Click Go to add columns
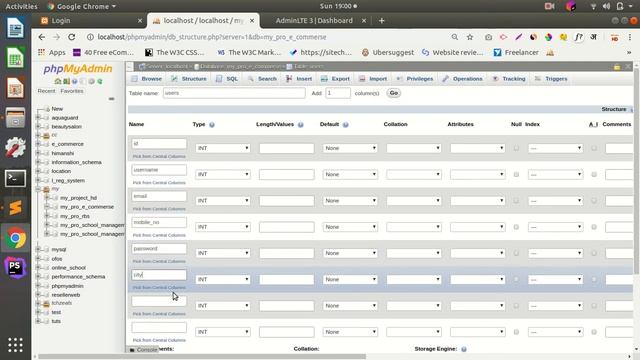Image resolution: width=640 pixels, height=360 pixels. (393, 93)
